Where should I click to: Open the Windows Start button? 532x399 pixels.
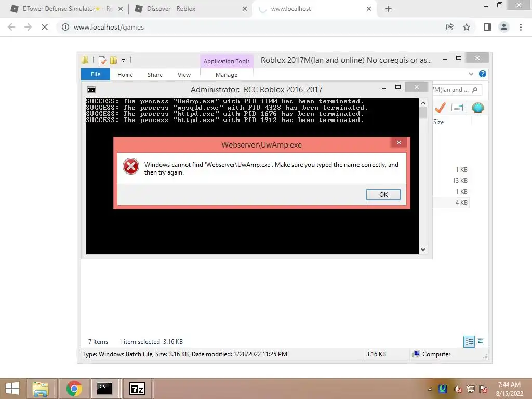(x=12, y=389)
